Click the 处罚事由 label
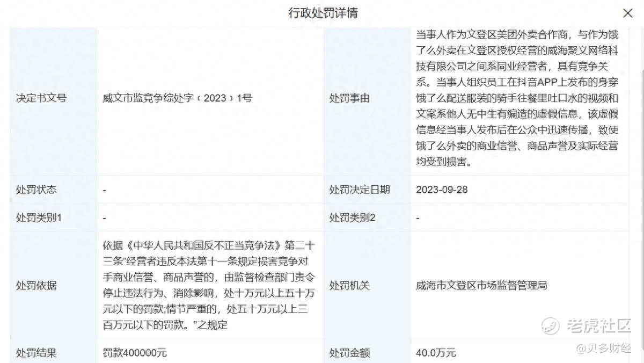The image size is (644, 363). pyautogui.click(x=349, y=98)
